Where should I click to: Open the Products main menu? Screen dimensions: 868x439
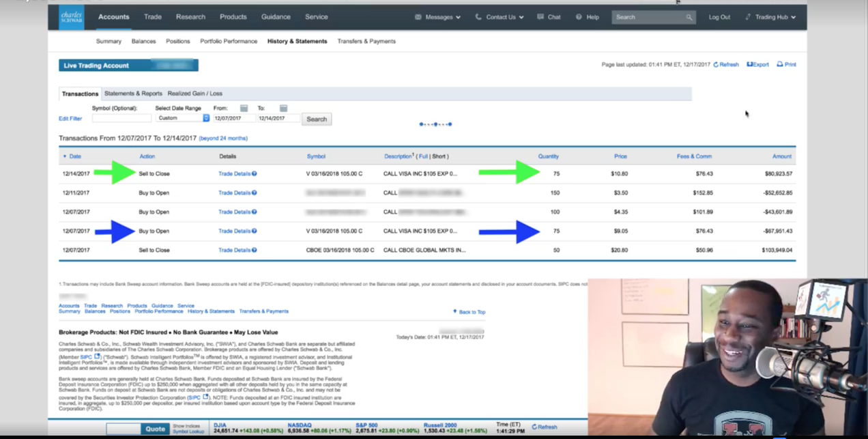(233, 16)
